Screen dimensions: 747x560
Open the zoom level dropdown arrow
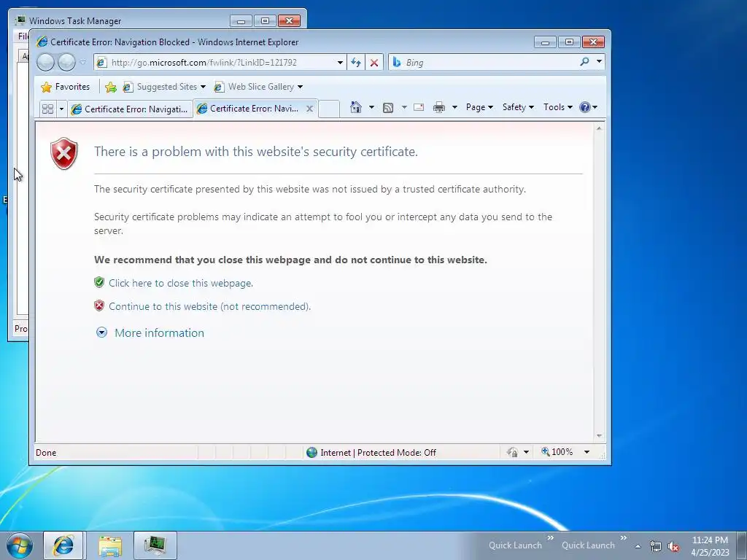point(587,452)
